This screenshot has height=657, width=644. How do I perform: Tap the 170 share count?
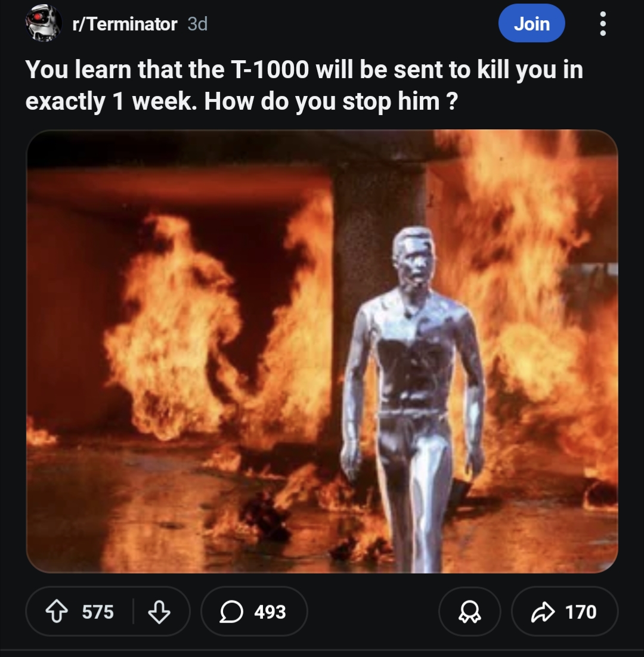pyautogui.click(x=580, y=612)
